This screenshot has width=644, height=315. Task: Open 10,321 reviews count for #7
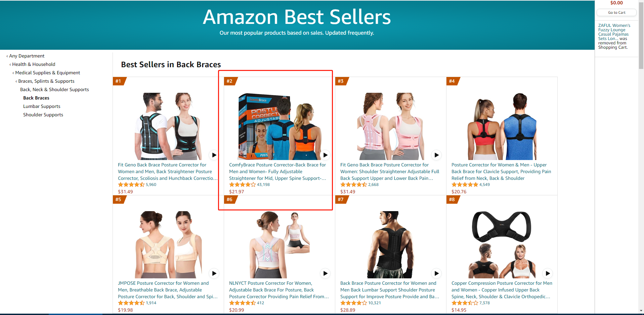[x=375, y=303]
